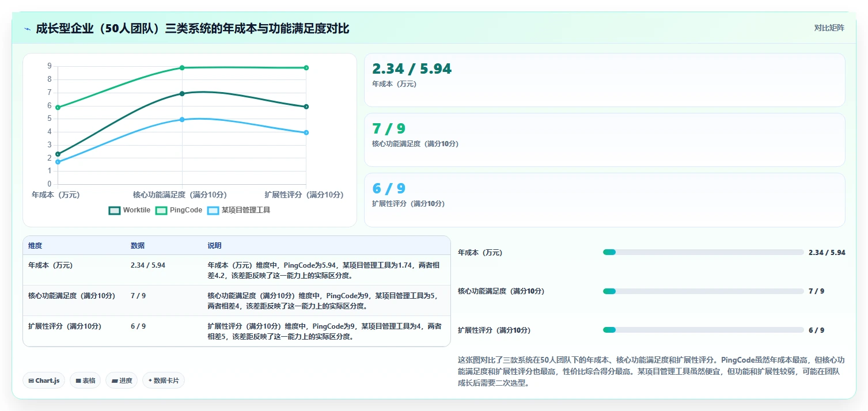The height and width of the screenshot is (411, 868).
Task: Click the summary paragraph starting 这张图对比了
Action: tap(651, 371)
